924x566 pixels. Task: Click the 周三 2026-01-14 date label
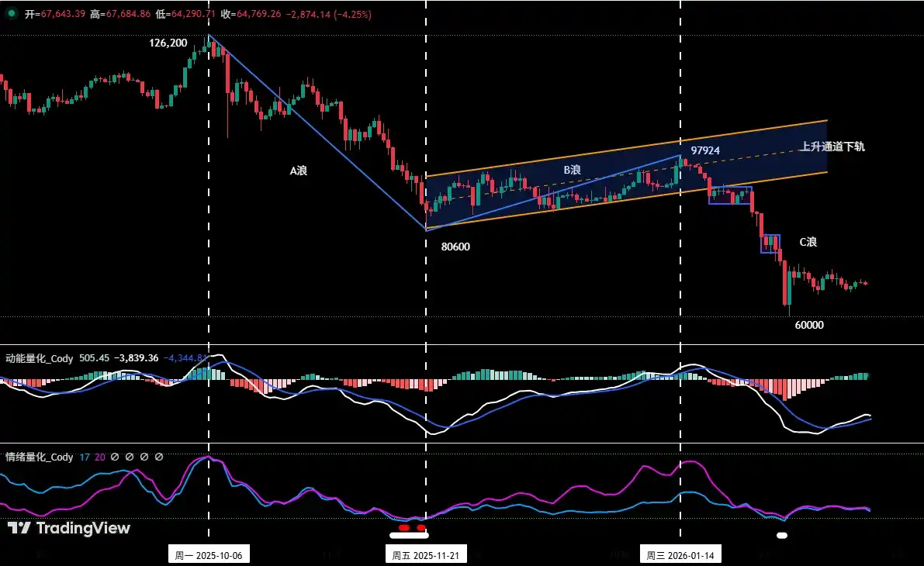click(x=680, y=555)
